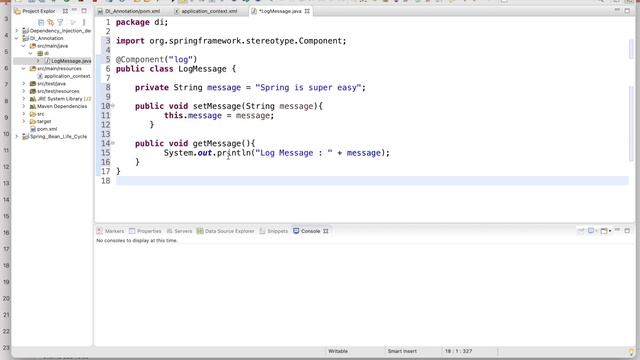Screen dimensions: 640x360
Task: Close the Console view
Action: point(326,231)
